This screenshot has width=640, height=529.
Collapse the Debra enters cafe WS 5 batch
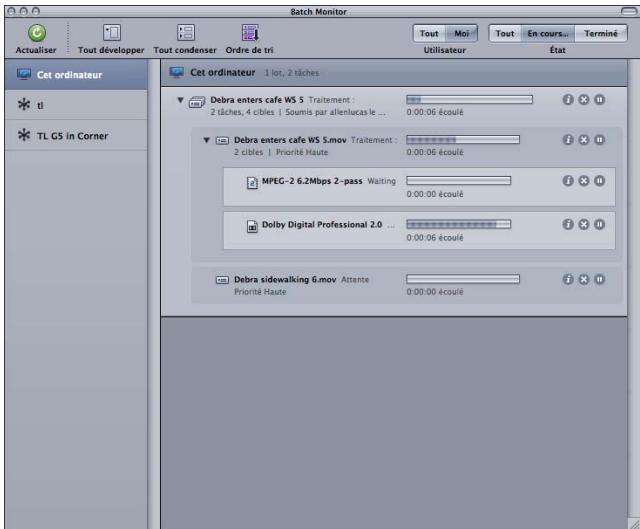click(x=180, y=100)
